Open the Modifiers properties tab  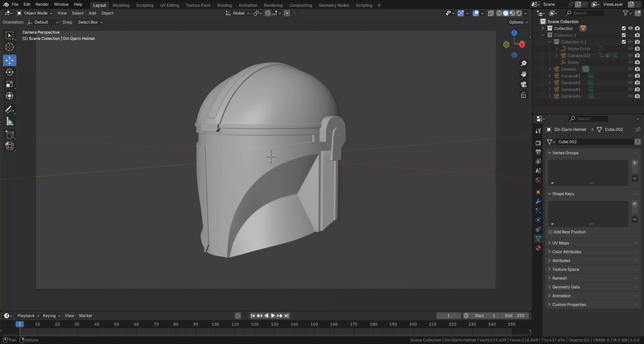pos(538,201)
